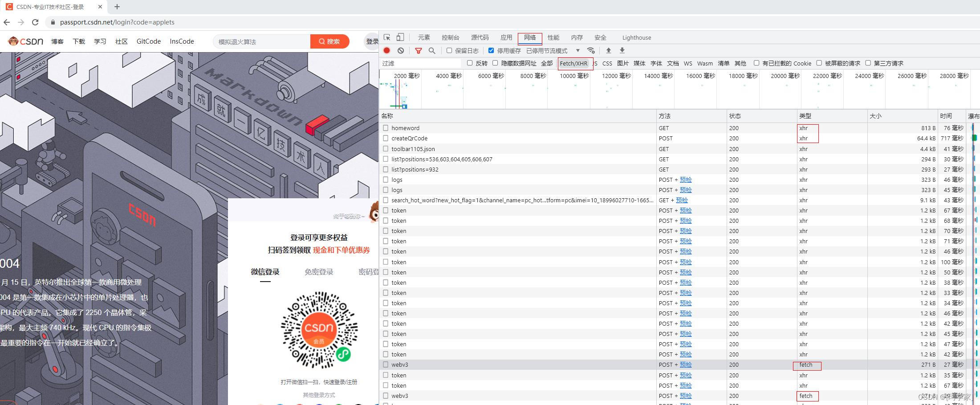Open 社区 nav link
Screen dimensions: 980x405
[122, 41]
